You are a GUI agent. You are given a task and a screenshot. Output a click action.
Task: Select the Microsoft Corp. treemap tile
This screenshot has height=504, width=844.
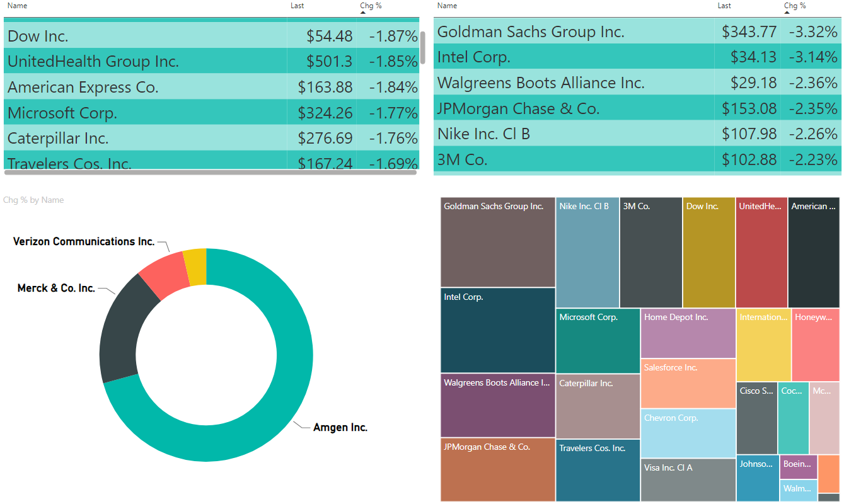(598, 341)
